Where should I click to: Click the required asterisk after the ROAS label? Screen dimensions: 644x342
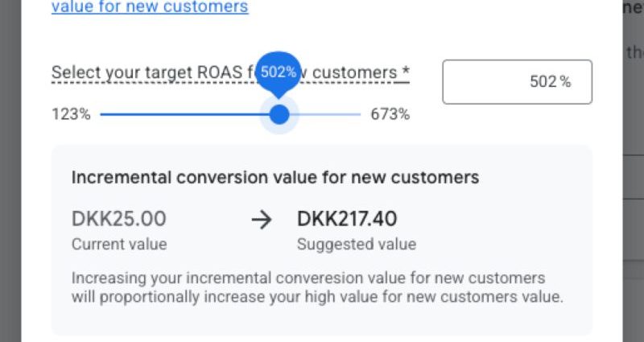coord(406,72)
